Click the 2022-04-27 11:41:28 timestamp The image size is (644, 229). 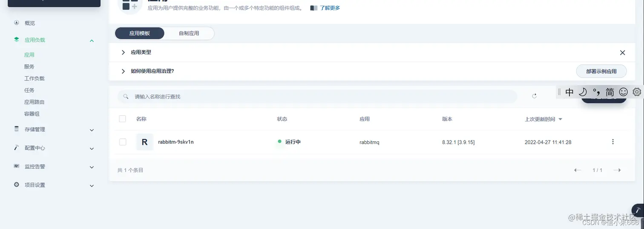pyautogui.click(x=548, y=142)
